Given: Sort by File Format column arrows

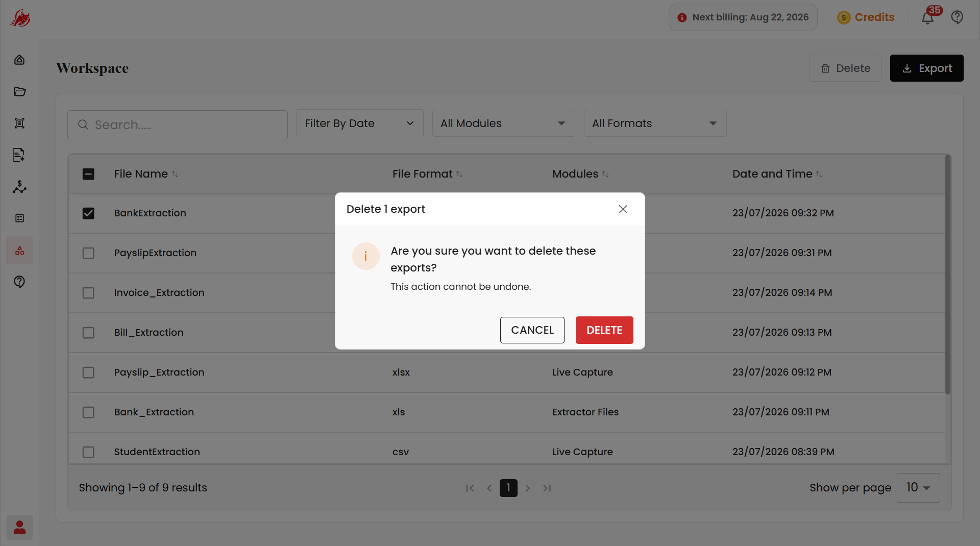Looking at the screenshot, I should click(459, 174).
